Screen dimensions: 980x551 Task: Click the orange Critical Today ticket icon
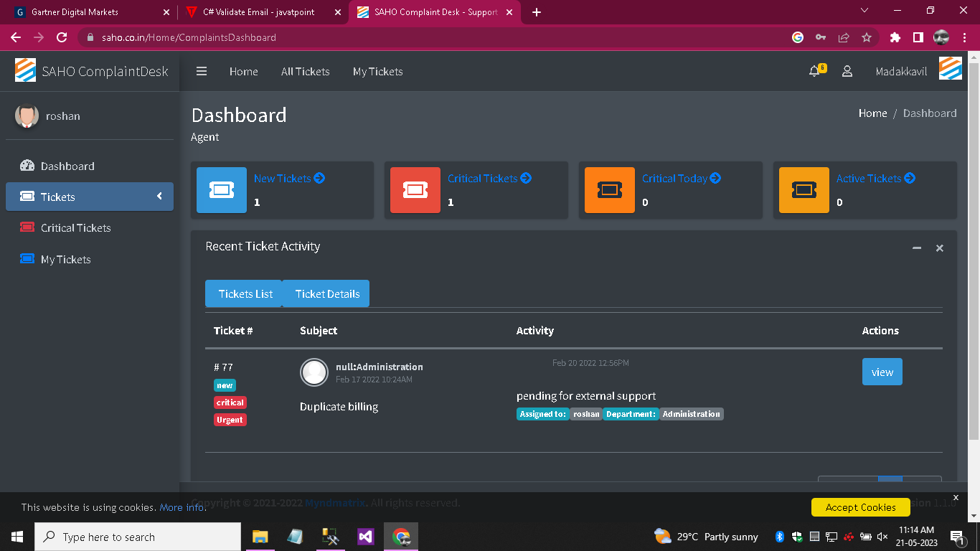pyautogui.click(x=609, y=190)
